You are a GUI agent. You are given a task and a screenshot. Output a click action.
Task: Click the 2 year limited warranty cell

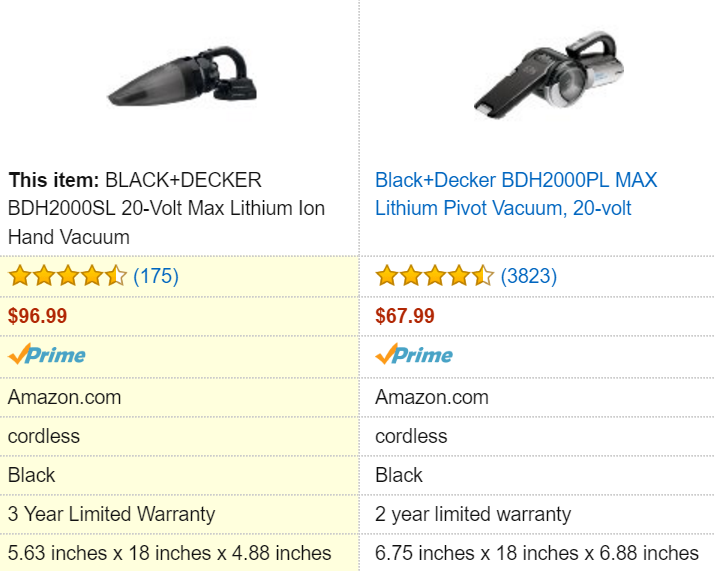473,514
